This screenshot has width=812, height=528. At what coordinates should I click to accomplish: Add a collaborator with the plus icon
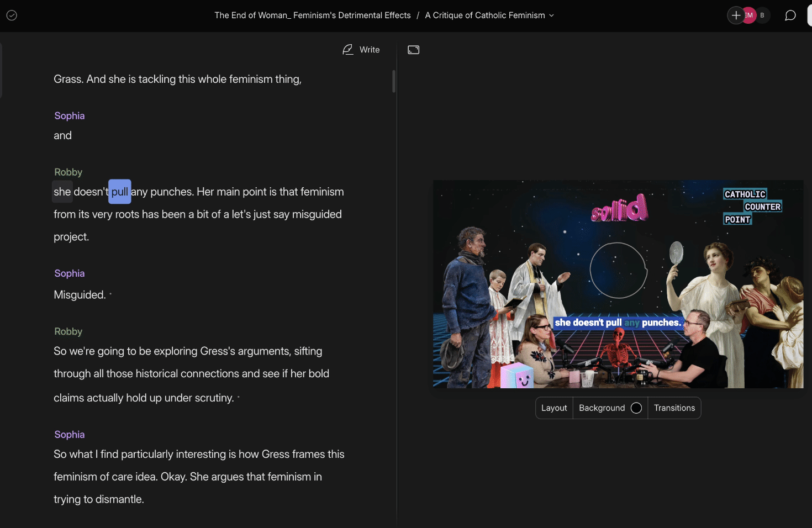(736, 15)
